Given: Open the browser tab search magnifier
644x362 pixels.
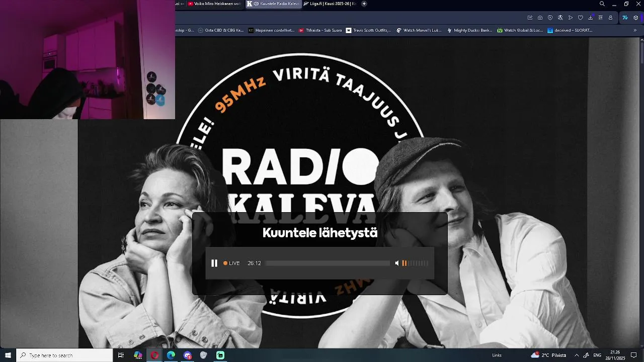Looking at the screenshot, I should (602, 4).
